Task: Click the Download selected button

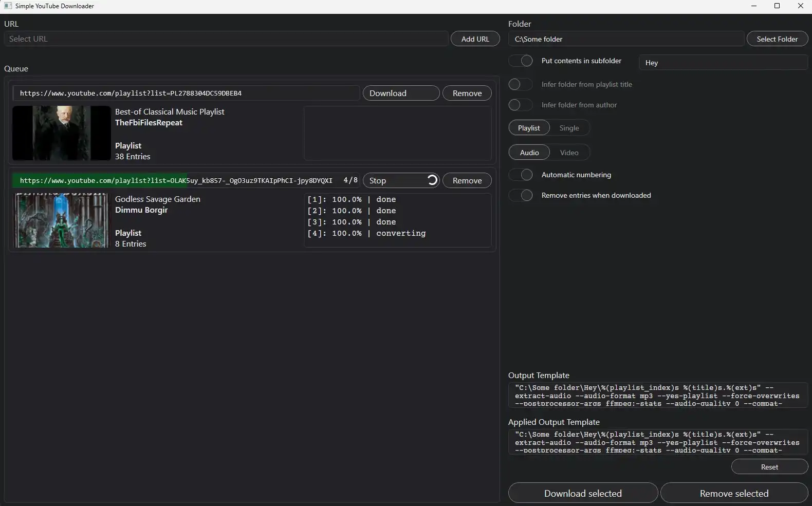Action: pyautogui.click(x=583, y=493)
